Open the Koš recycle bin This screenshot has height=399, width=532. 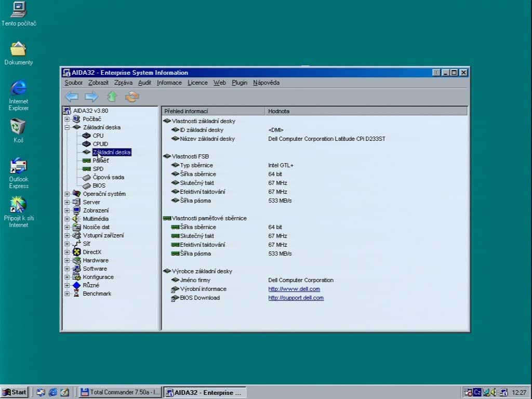18,130
